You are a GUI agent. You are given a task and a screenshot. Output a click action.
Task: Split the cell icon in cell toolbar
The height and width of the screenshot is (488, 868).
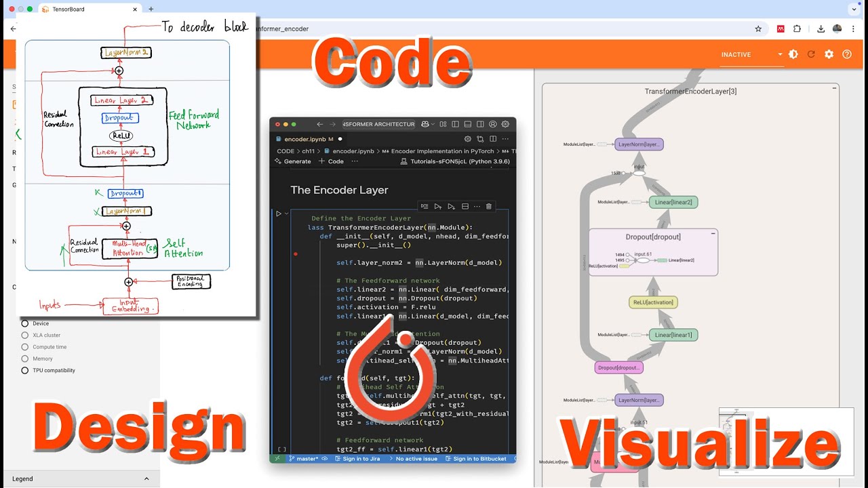point(465,206)
